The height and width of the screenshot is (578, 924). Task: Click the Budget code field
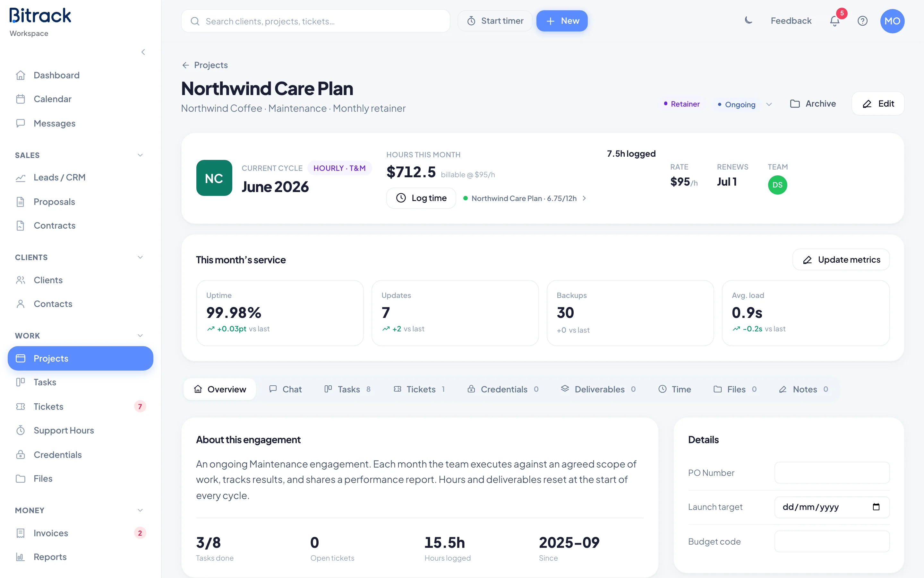pyautogui.click(x=832, y=541)
